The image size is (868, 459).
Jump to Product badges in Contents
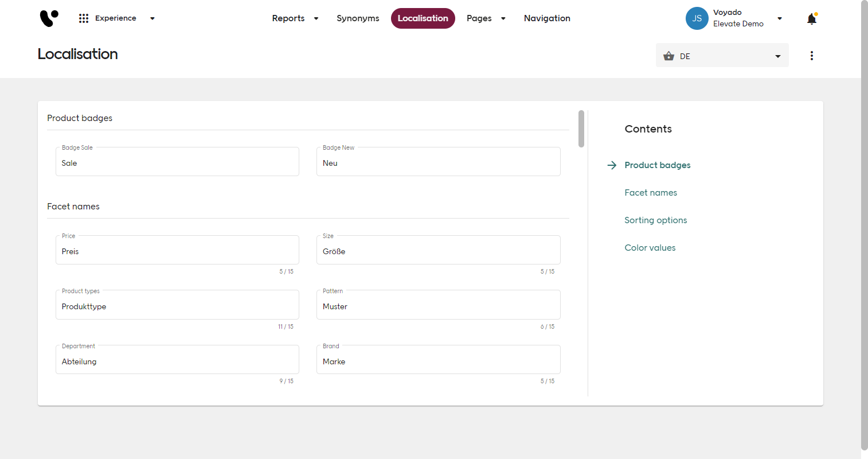click(x=658, y=165)
